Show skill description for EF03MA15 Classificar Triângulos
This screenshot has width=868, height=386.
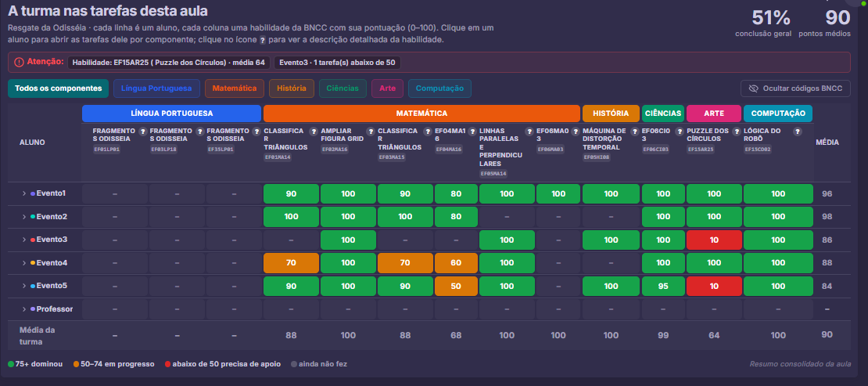(x=428, y=132)
